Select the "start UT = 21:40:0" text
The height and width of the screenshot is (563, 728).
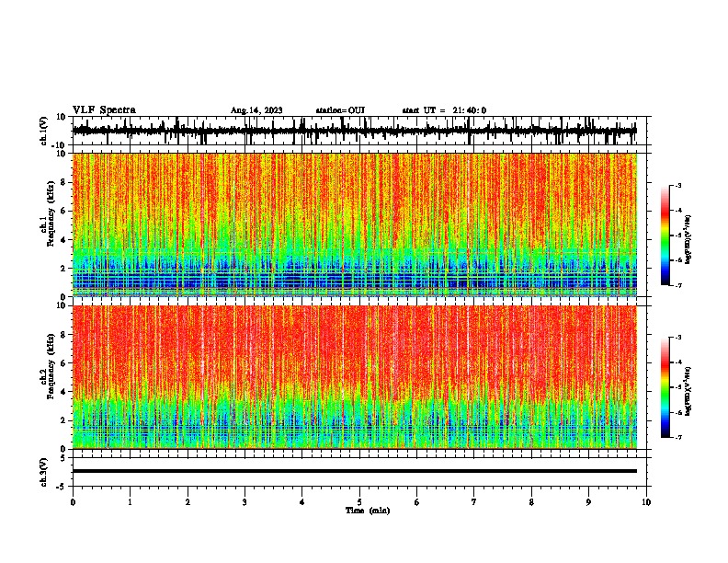[x=444, y=110]
